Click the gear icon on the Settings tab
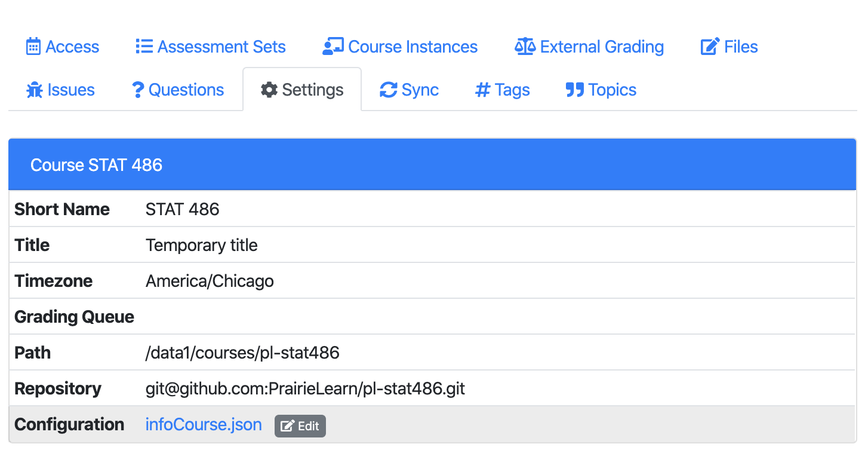868x453 pixels. pos(269,89)
